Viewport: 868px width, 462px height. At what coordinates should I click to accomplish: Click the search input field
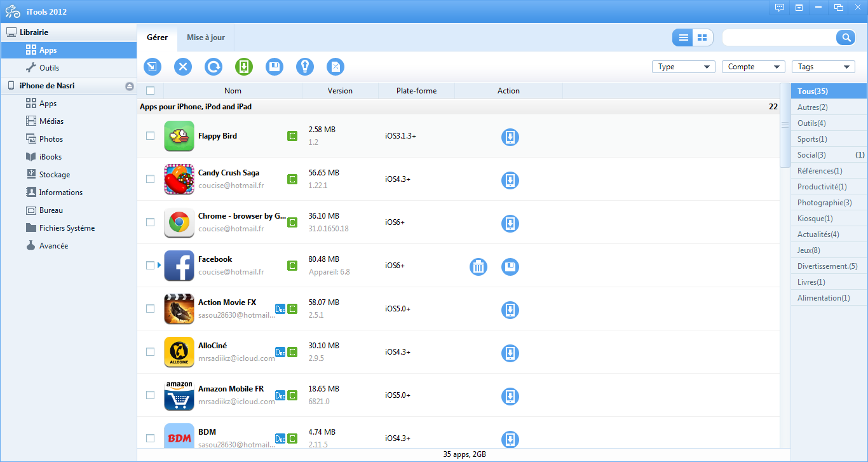point(779,37)
